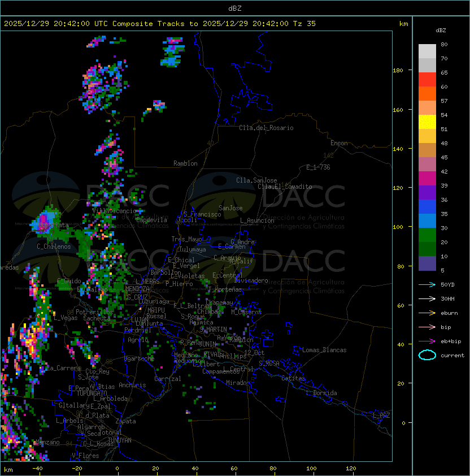Click the yellow eburn arrow in legend
Viewport: 470px width, 476px height.
(x=427, y=313)
